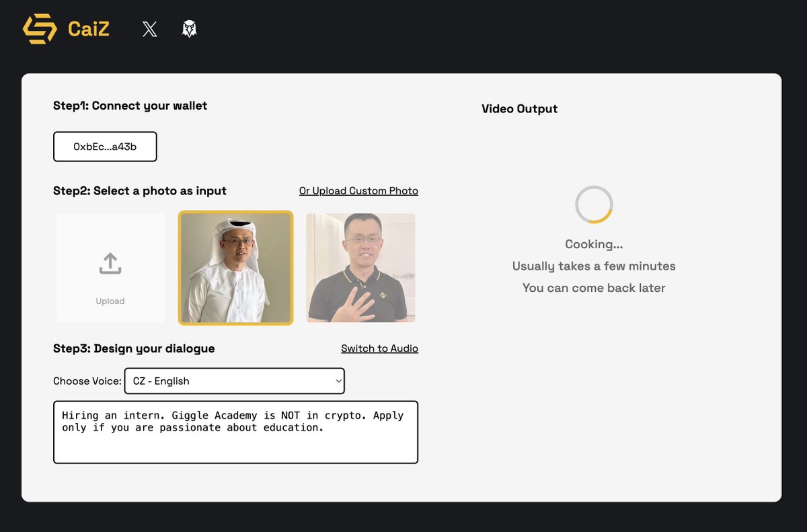Open the X (Twitter) social link icon
Screen dimensions: 807x532
click(150, 29)
